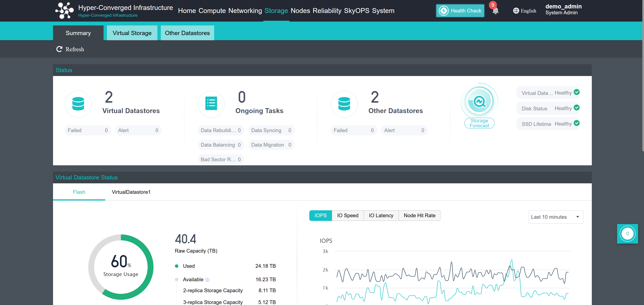644x305 pixels.
Task: Click the info icon beside Available
Action: click(x=207, y=280)
